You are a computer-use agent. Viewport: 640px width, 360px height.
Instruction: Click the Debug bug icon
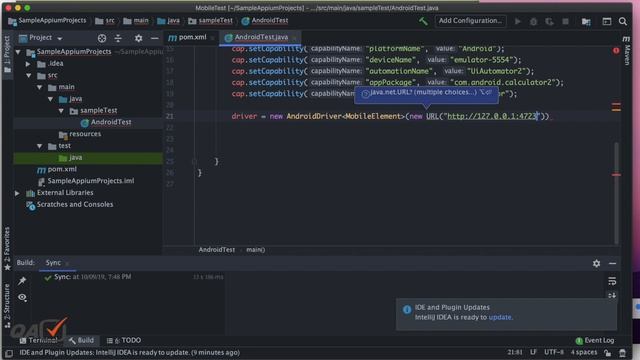click(533, 22)
